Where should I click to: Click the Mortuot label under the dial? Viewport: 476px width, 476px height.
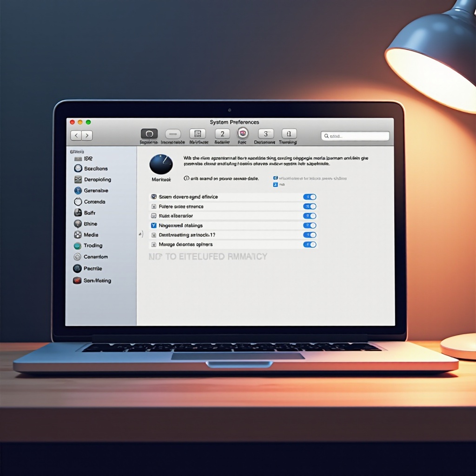(x=161, y=179)
